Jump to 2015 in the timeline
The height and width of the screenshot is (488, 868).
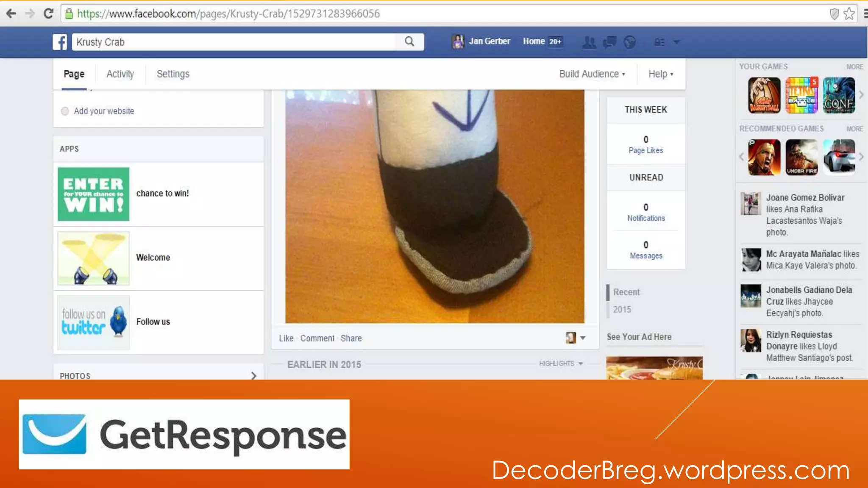click(622, 310)
